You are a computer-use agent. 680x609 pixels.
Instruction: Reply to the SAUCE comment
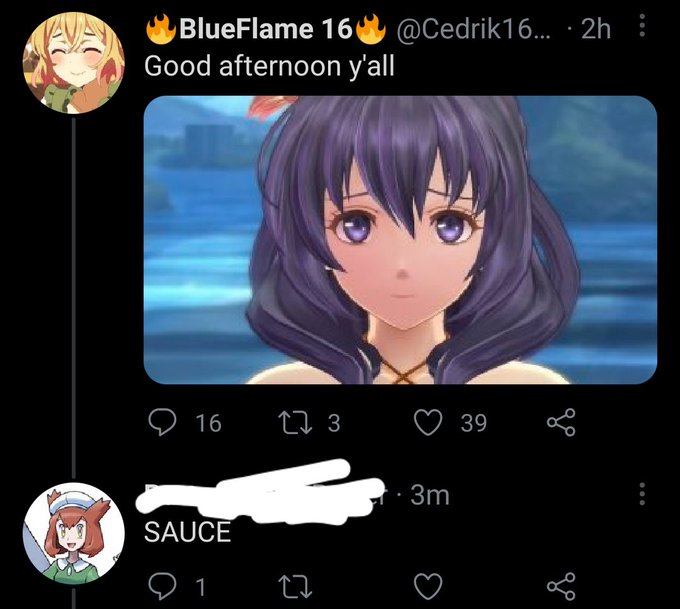pos(162,586)
